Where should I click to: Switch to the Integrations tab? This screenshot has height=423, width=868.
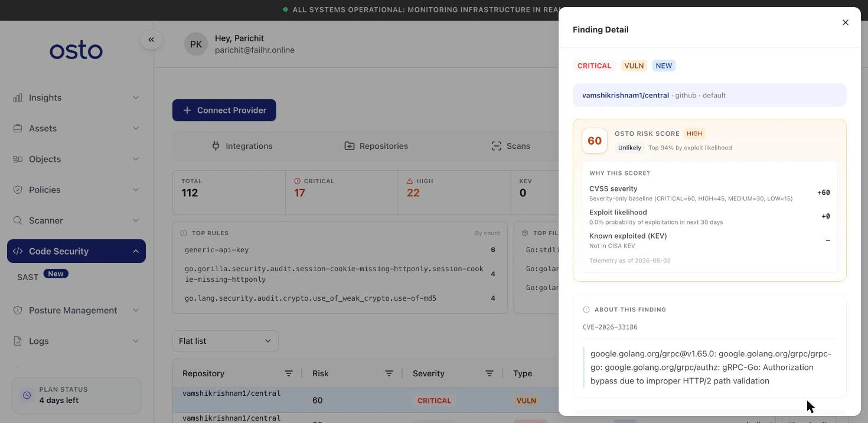[x=242, y=146]
